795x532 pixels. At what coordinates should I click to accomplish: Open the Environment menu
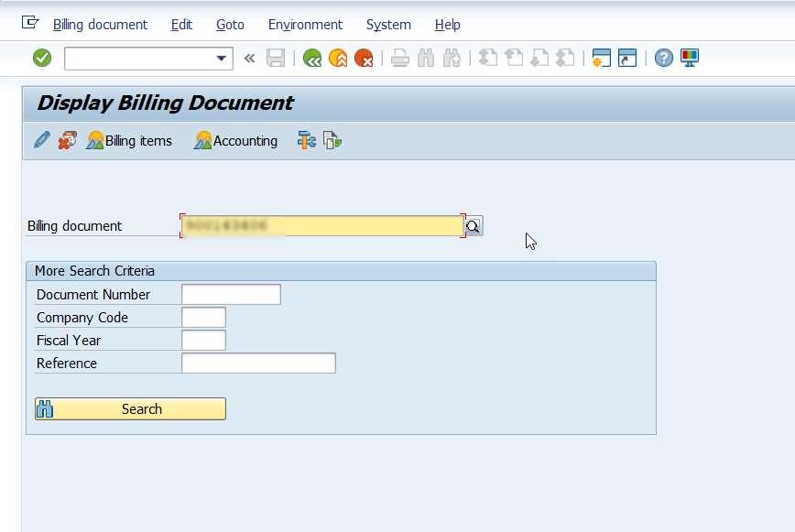pos(305,25)
